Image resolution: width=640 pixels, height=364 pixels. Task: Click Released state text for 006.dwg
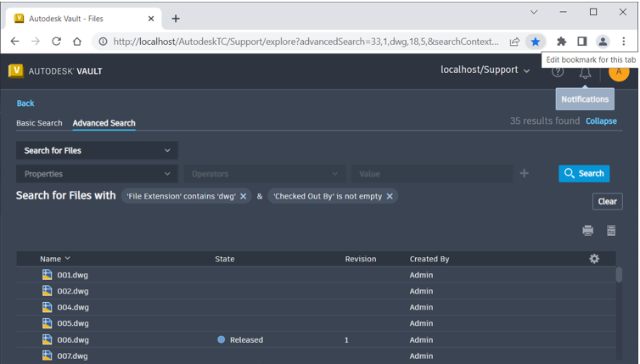pyautogui.click(x=246, y=339)
